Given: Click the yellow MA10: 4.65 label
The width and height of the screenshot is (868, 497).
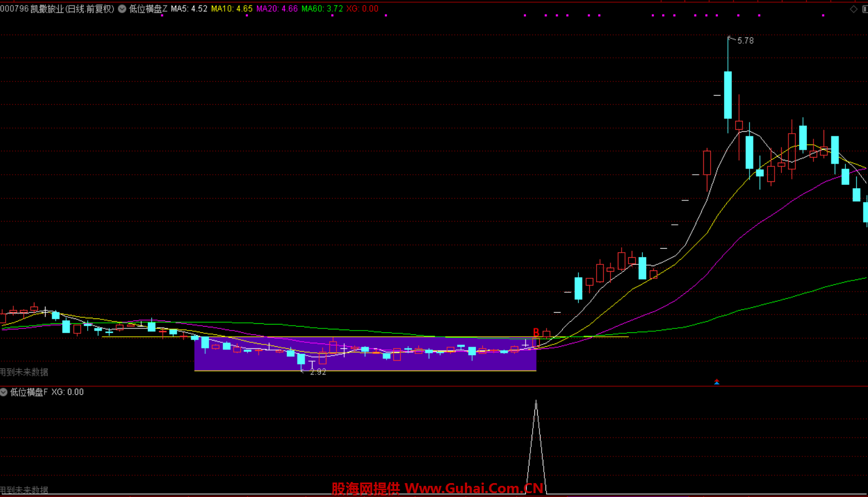Looking at the screenshot, I should point(232,9).
